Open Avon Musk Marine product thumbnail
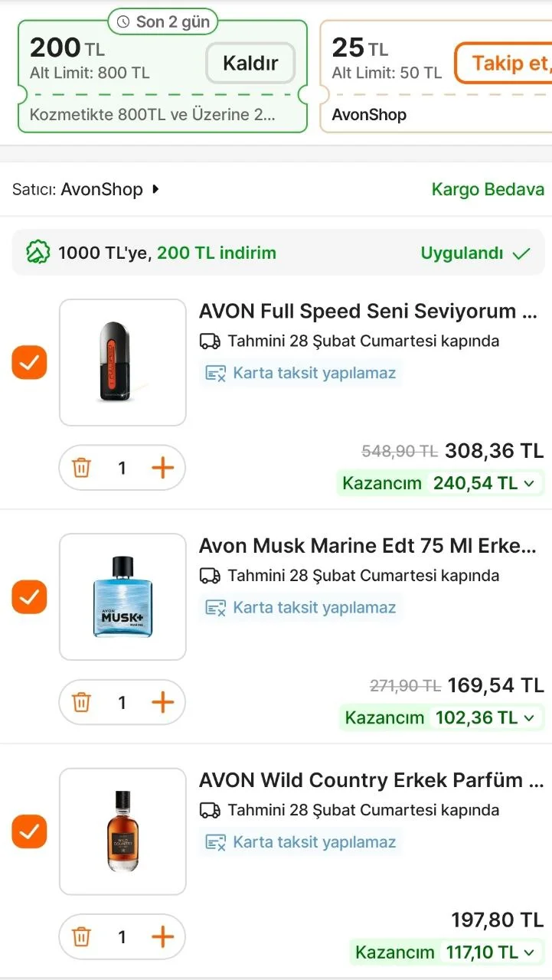Viewport: 552px width, 980px height. (122, 596)
